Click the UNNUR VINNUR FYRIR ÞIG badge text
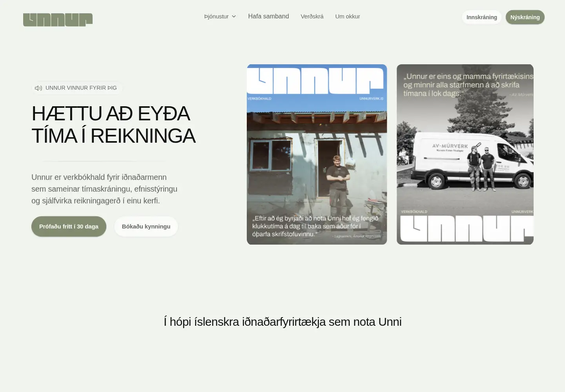565x392 pixels. pyautogui.click(x=81, y=88)
